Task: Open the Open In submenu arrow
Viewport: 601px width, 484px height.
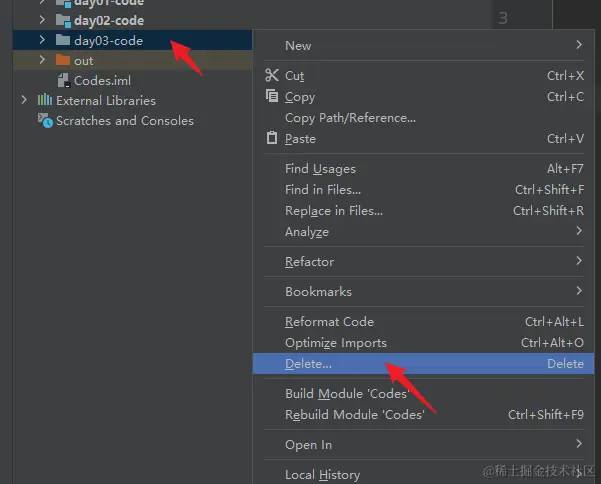Action: tap(579, 444)
